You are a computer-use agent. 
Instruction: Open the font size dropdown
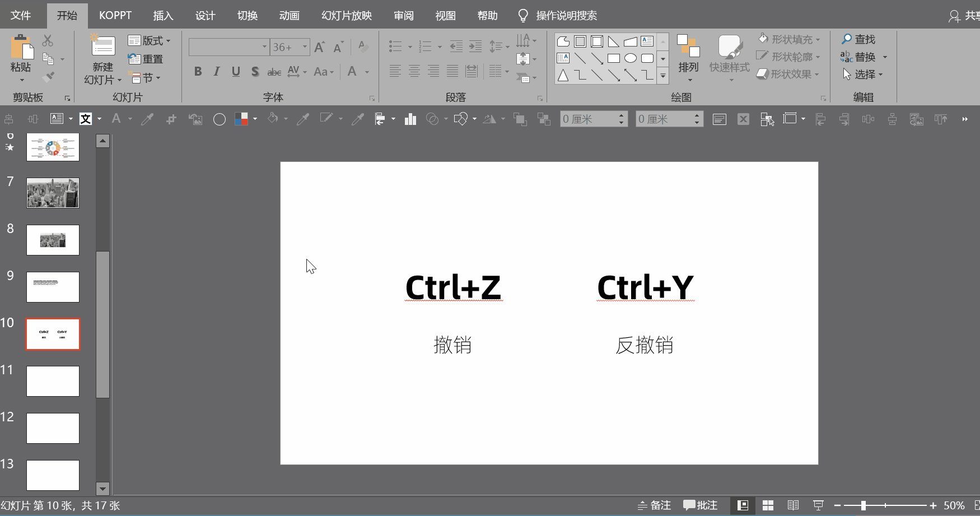click(305, 47)
